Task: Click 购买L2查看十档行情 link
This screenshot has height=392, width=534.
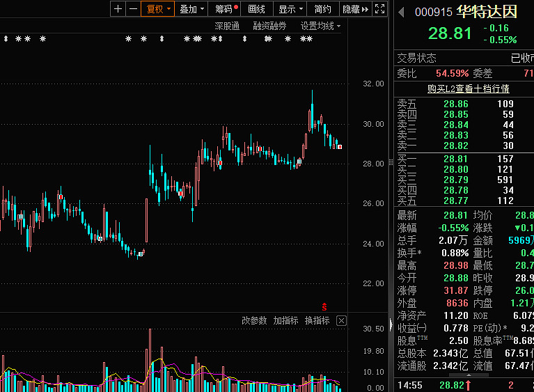Action: [468, 88]
